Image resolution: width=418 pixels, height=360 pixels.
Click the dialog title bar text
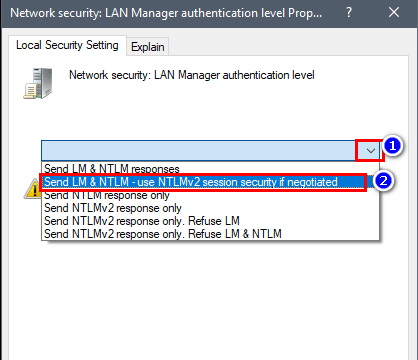(166, 13)
